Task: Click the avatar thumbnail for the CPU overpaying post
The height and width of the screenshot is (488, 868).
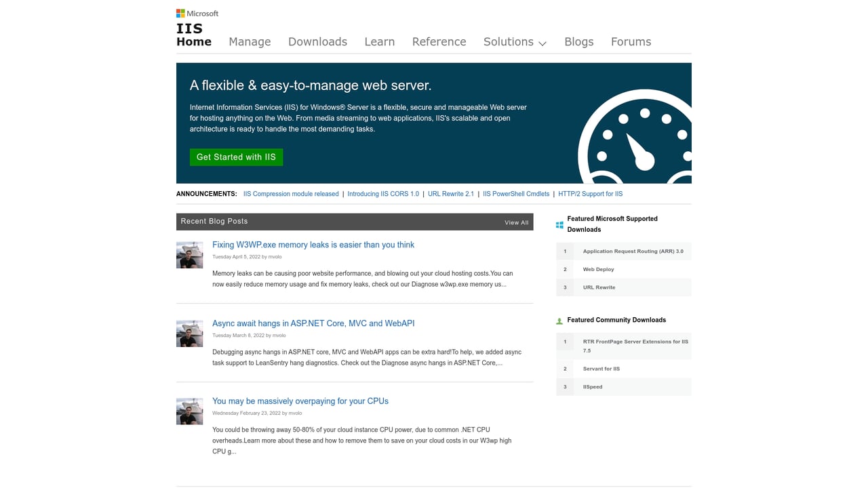Action: tap(189, 411)
